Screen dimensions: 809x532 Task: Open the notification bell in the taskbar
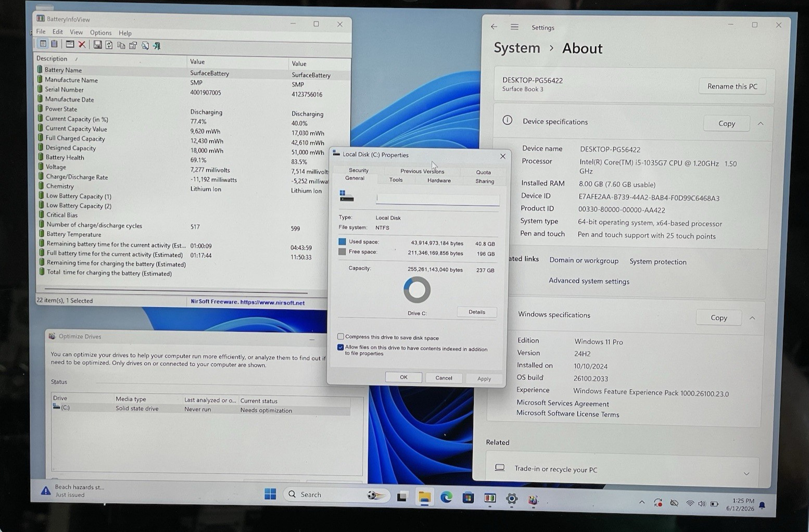pyautogui.click(x=762, y=505)
